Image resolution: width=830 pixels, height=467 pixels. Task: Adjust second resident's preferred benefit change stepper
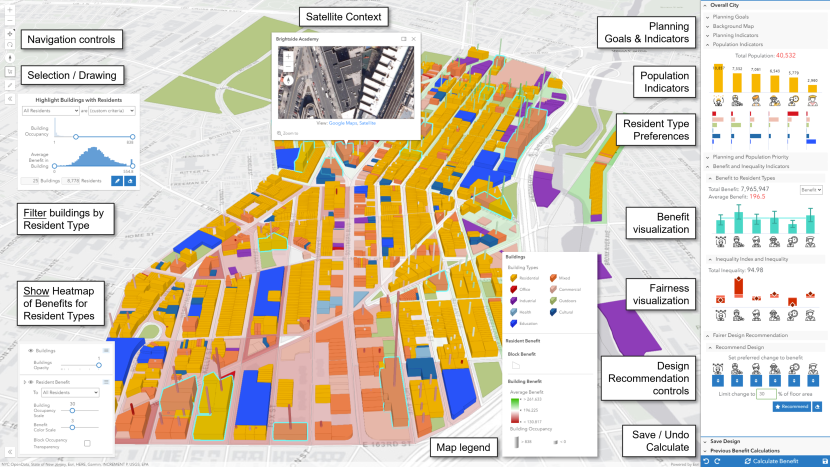[737, 381]
